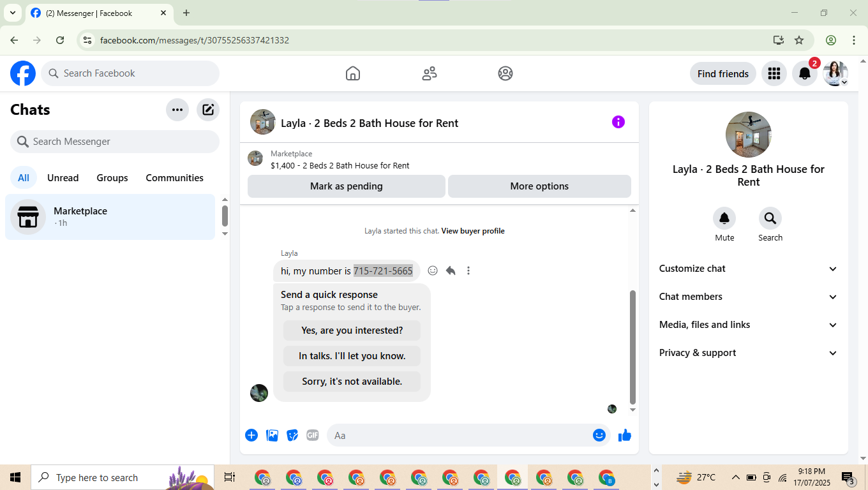Click the browser address bar URL
The height and width of the screenshot is (490, 868).
195,40
